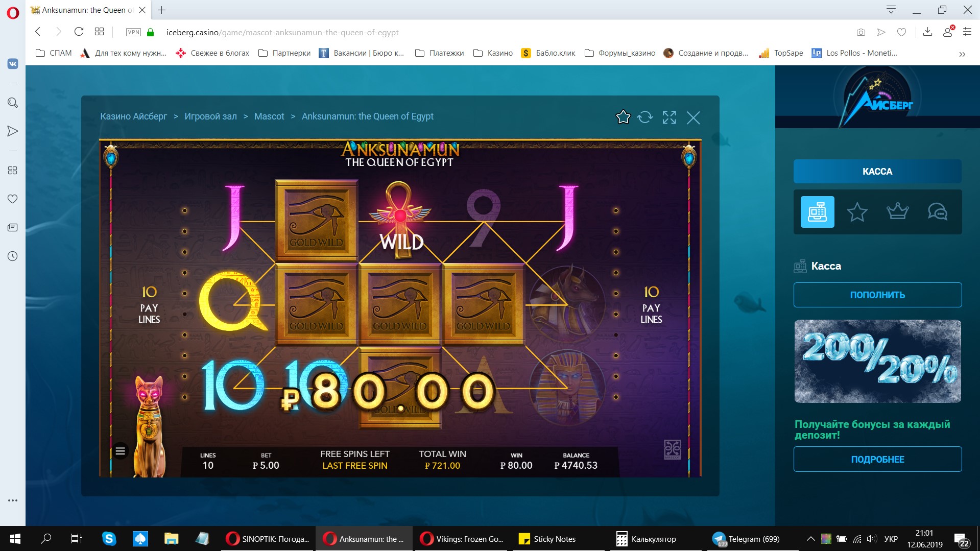This screenshot has width=980, height=551.
Task: Click the КАССА button
Action: pos(877,172)
